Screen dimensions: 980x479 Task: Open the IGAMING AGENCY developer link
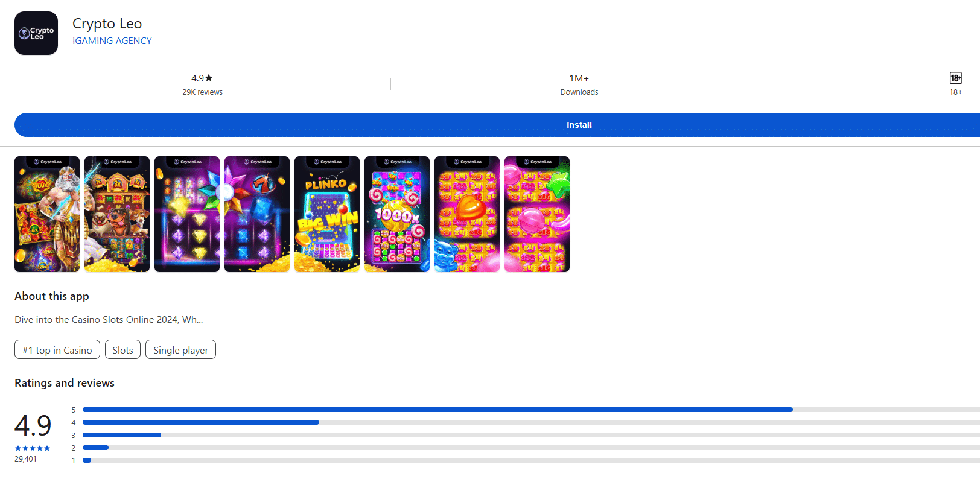point(112,41)
